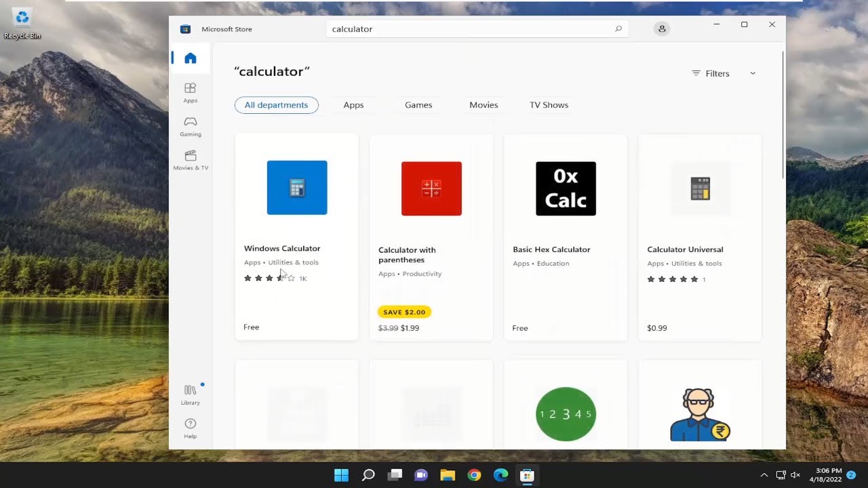Switch to the Apps filter tab
Image resolution: width=868 pixels, height=488 pixels.
pyautogui.click(x=353, y=105)
